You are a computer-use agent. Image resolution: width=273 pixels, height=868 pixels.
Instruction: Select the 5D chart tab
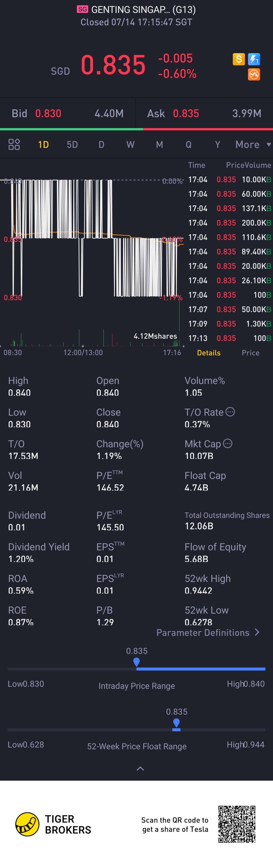(x=72, y=145)
